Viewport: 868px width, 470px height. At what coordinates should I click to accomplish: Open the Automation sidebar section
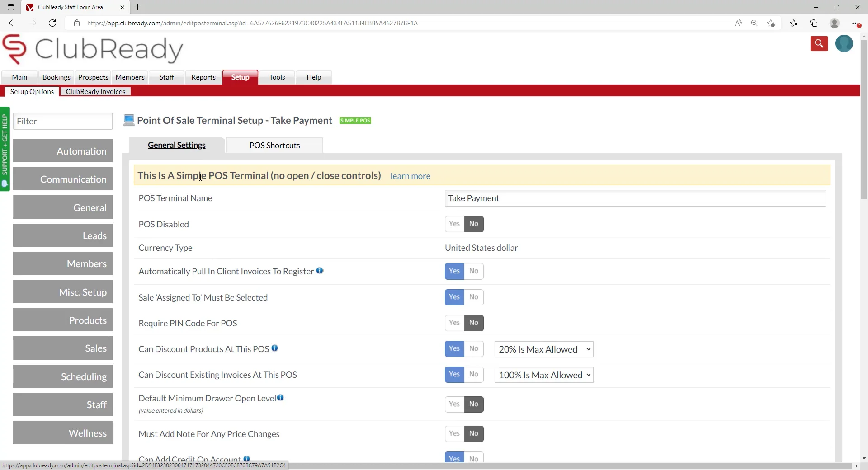click(x=63, y=151)
